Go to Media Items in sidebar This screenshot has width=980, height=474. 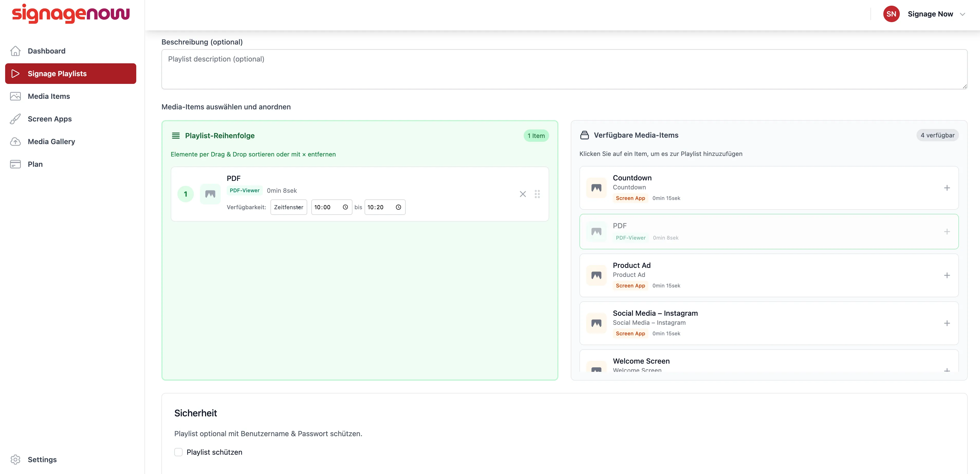tap(49, 96)
